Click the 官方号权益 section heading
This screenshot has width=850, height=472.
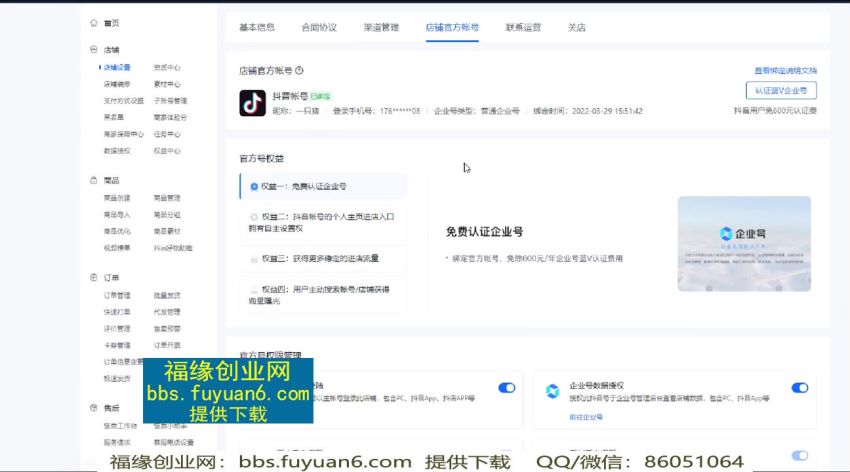tap(262, 158)
